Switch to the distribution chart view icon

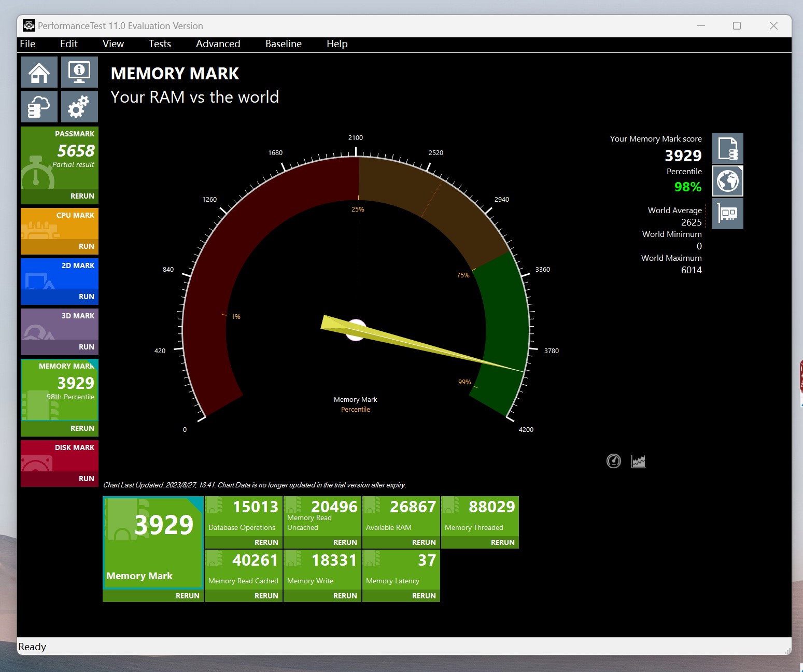(x=638, y=461)
